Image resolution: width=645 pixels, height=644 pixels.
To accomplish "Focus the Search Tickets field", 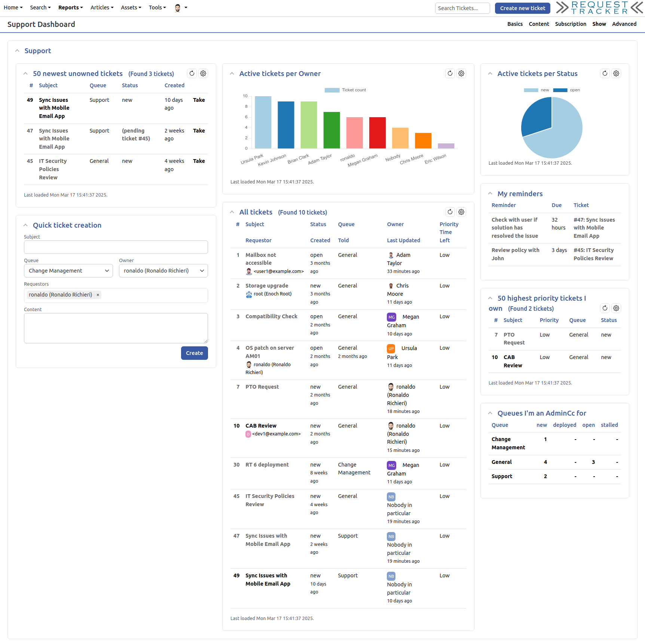I will (x=462, y=8).
